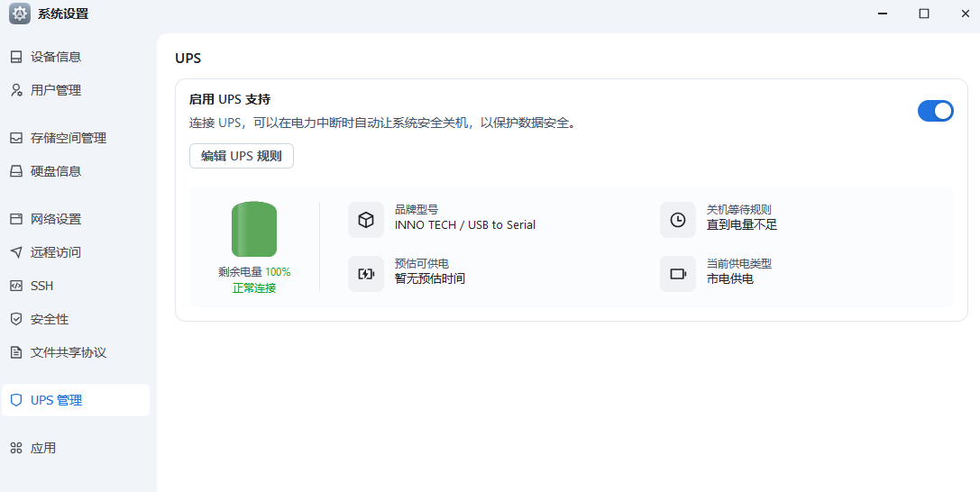Click the SSH code icon

coord(16,286)
